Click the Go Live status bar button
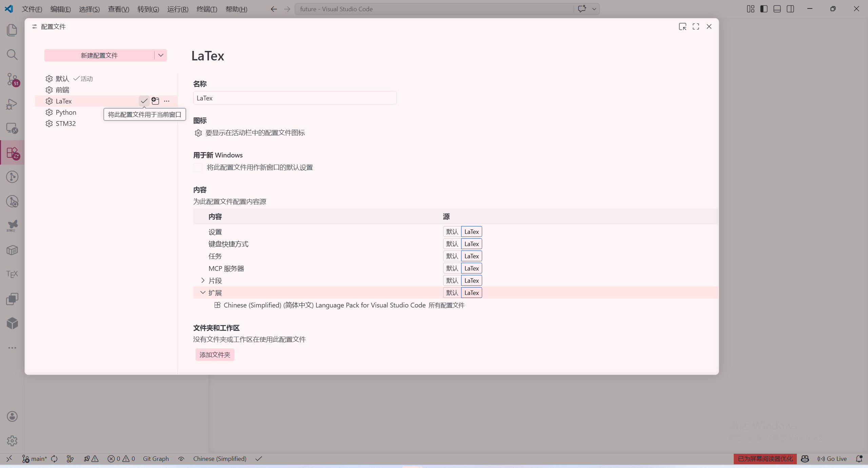Screen dimensions: 868x468 (x=832, y=459)
